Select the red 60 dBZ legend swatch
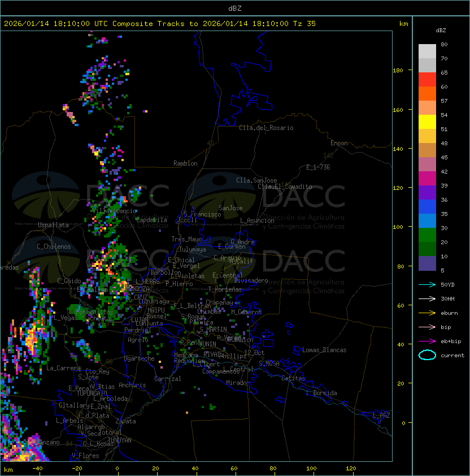470x476 pixels. coord(427,80)
